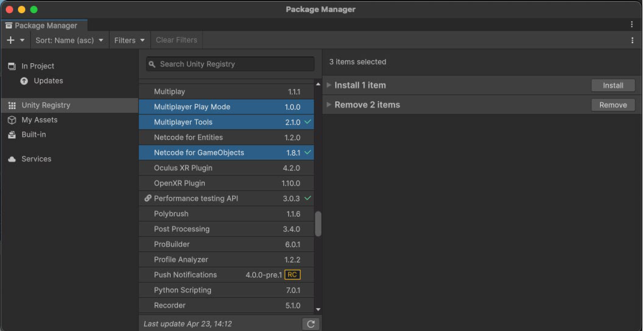644x331 pixels.
Task: Select the Multiplay package row
Action: tap(226, 92)
